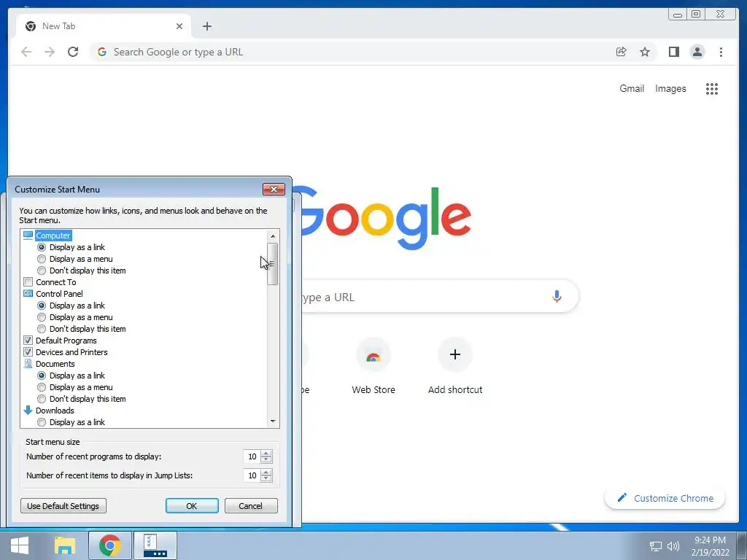Viewport: 747px width, 560px height.
Task: Open volume speaker tray icon
Action: 673,546
